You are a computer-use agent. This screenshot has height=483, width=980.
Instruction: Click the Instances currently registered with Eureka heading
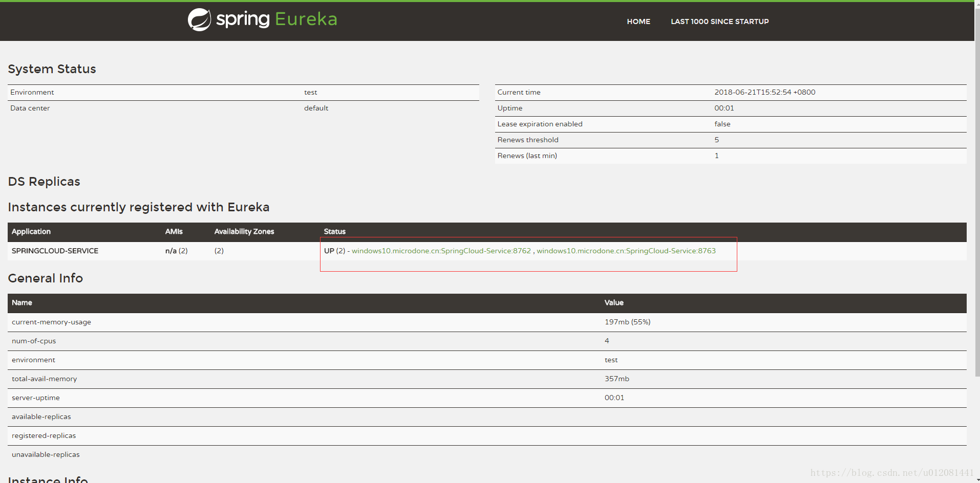(138, 207)
